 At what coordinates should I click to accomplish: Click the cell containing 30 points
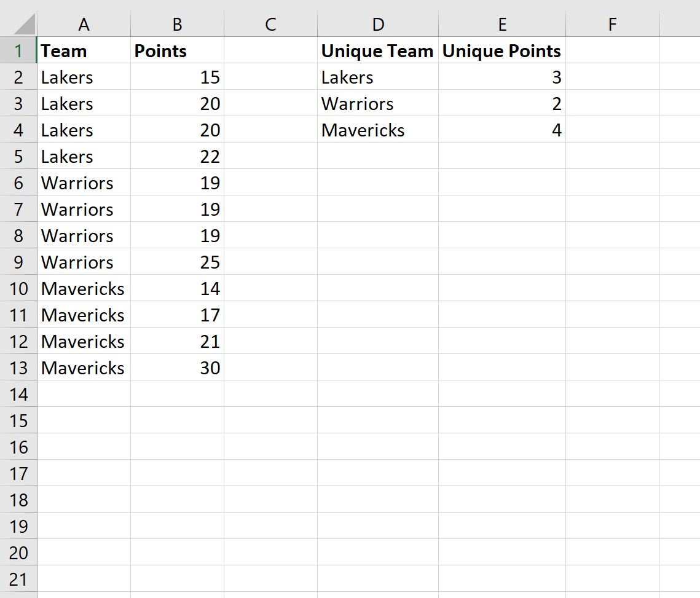click(177, 368)
